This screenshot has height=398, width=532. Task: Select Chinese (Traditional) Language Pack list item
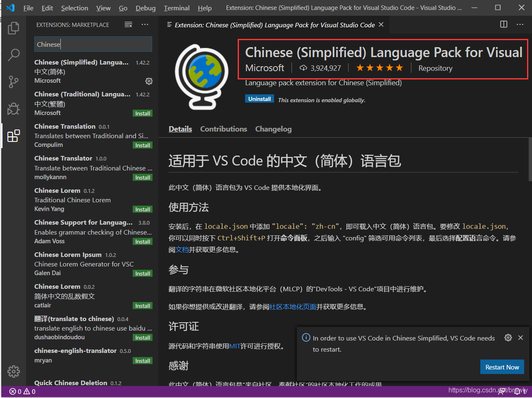tap(92, 103)
